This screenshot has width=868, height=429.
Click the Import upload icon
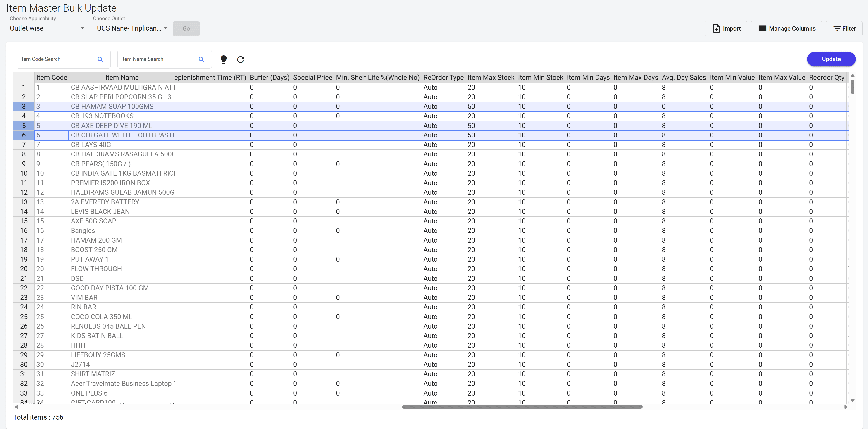(x=716, y=29)
